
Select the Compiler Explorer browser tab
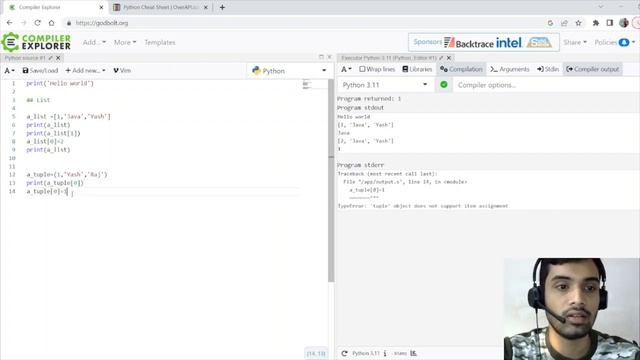click(x=53, y=7)
